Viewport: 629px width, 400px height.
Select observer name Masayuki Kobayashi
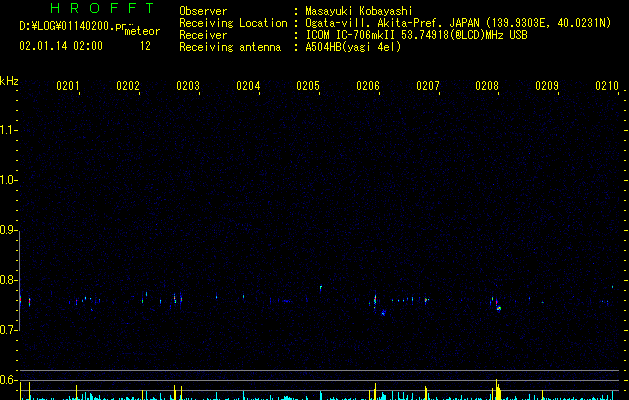359,11
